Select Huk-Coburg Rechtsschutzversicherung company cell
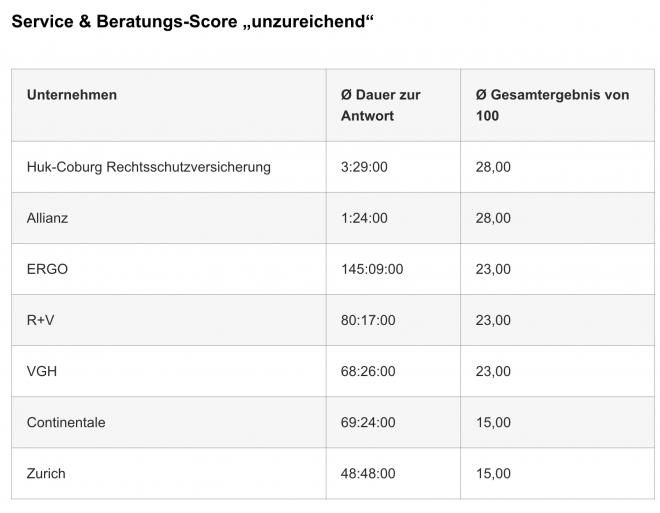Screen dimensions: 660x513 pos(149,167)
